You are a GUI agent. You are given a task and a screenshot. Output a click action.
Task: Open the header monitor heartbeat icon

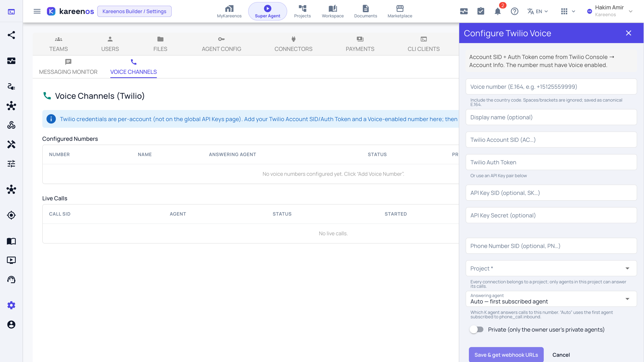coord(464,11)
